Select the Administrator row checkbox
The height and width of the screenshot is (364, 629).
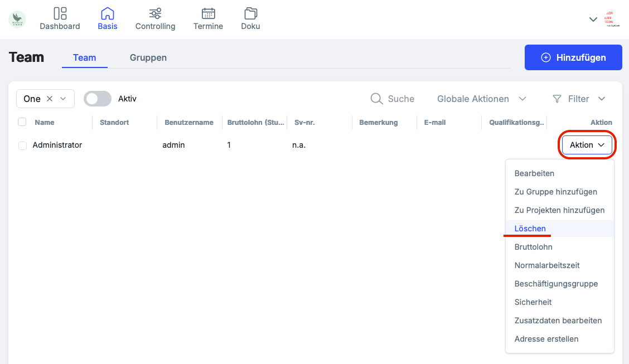point(22,145)
